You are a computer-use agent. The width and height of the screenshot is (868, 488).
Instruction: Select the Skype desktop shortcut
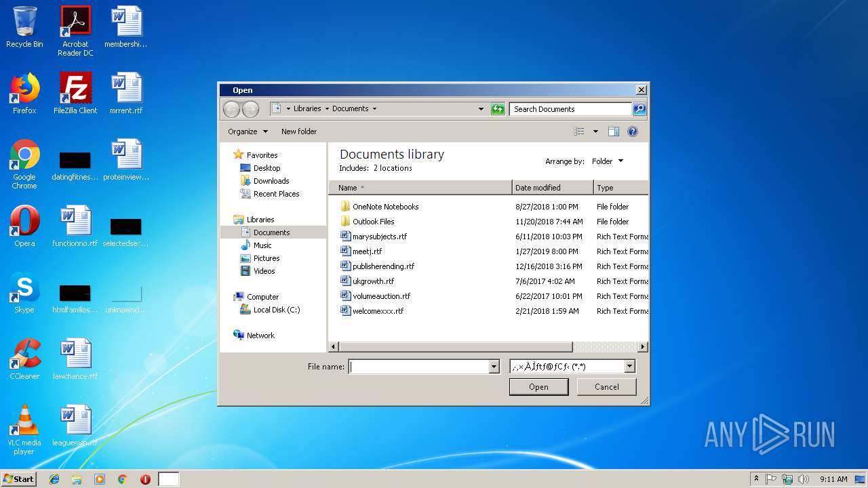click(x=24, y=293)
